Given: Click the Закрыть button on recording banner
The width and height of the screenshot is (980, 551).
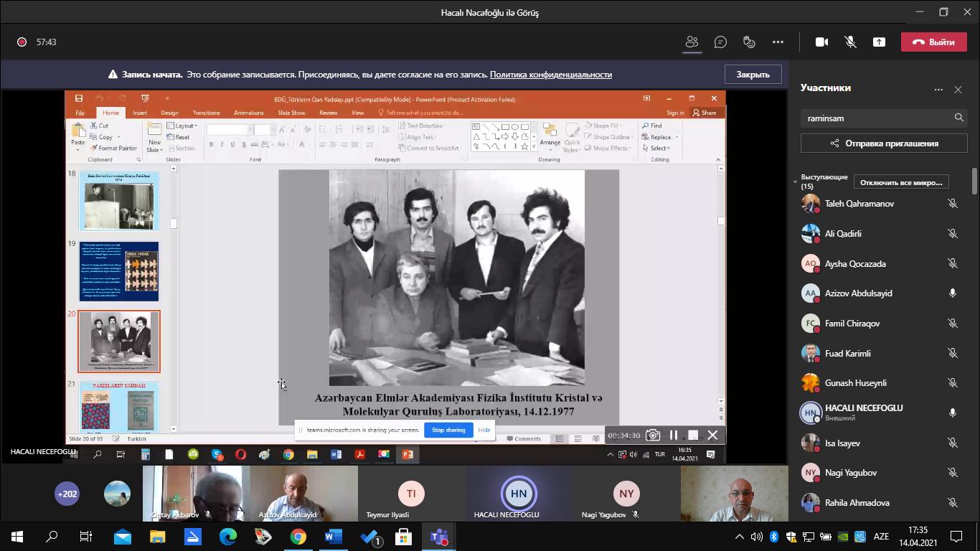Looking at the screenshot, I should (x=752, y=75).
